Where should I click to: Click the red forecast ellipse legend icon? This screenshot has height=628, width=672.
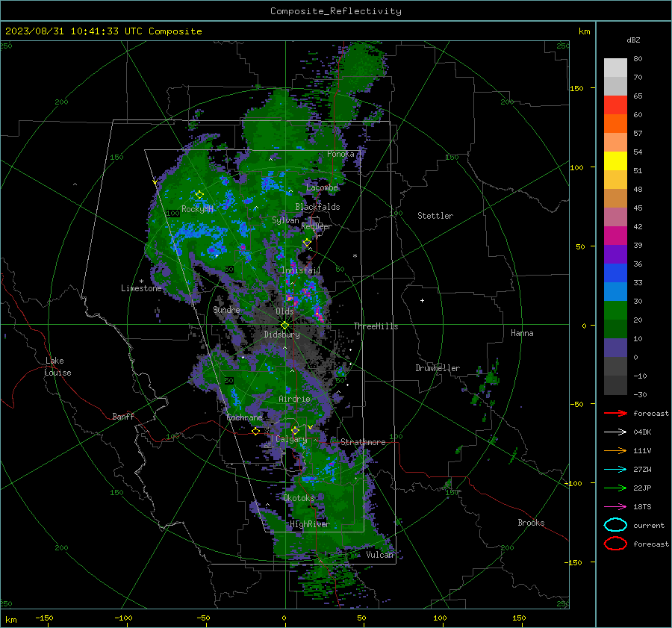(x=615, y=544)
